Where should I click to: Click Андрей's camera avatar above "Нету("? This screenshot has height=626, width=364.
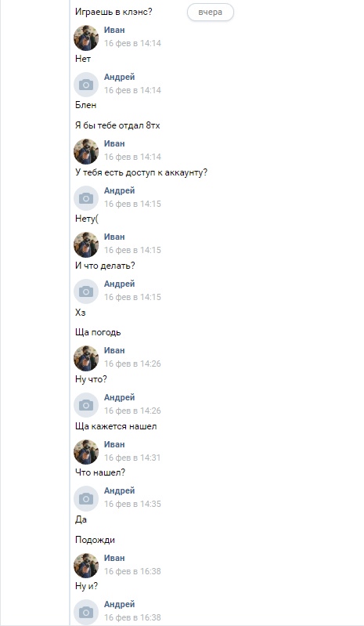pyautogui.click(x=86, y=198)
